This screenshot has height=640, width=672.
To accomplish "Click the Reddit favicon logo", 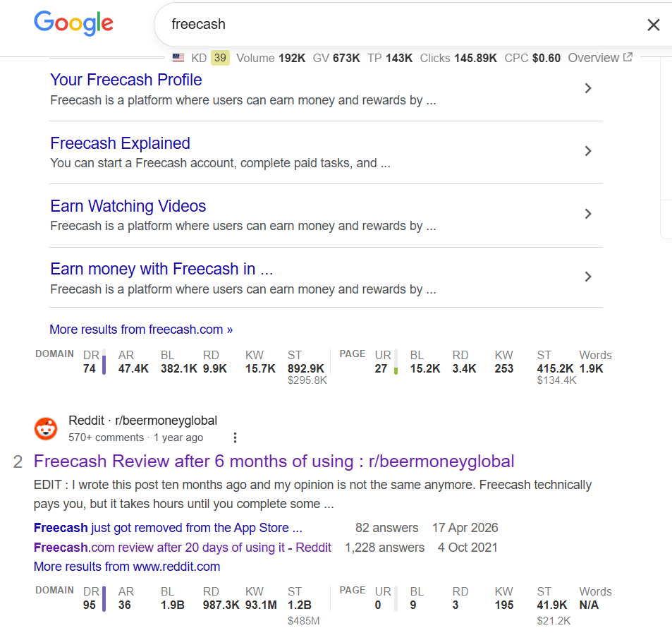I will point(46,428).
